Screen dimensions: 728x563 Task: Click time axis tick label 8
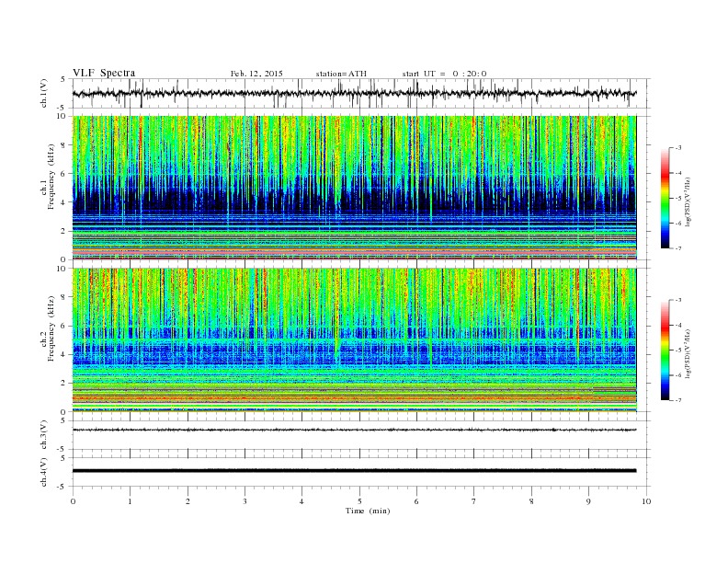pos(531,501)
